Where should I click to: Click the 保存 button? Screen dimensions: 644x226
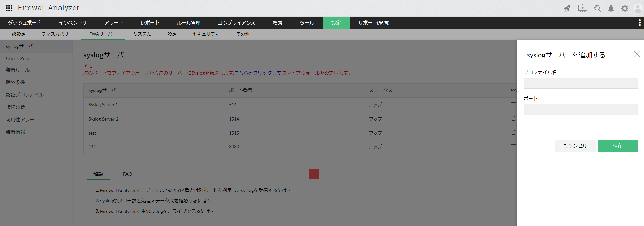pos(617,146)
